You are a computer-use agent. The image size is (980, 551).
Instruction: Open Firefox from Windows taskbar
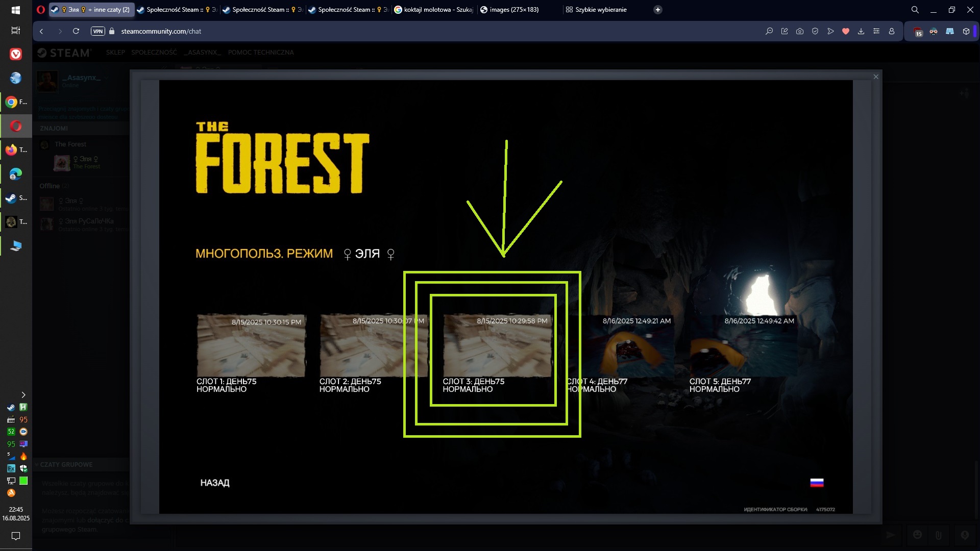point(11,150)
